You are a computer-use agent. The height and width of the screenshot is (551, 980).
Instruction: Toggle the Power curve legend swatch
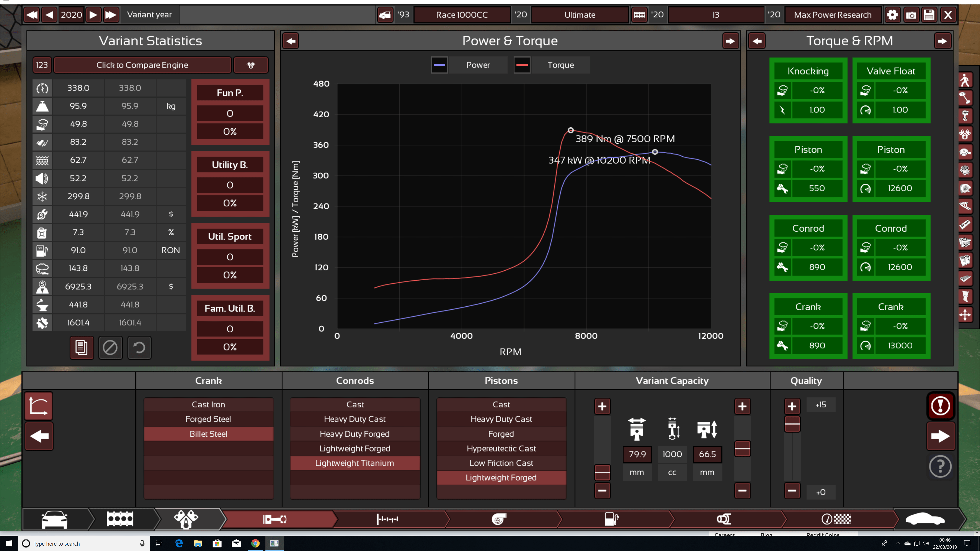click(439, 65)
